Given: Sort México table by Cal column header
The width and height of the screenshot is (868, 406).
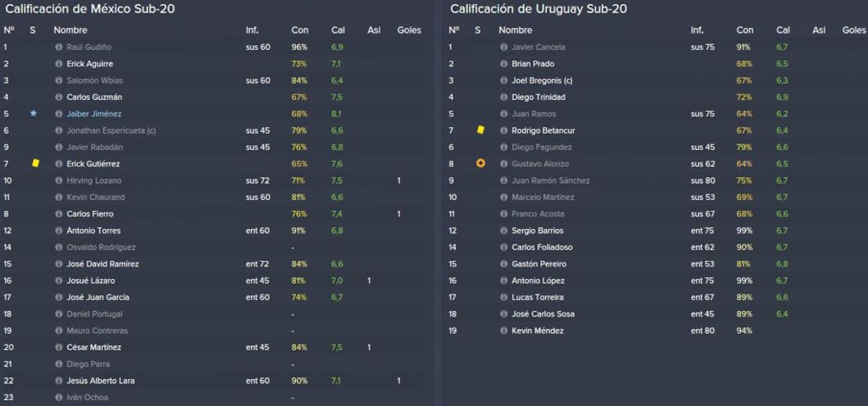Looking at the screenshot, I should tap(337, 31).
